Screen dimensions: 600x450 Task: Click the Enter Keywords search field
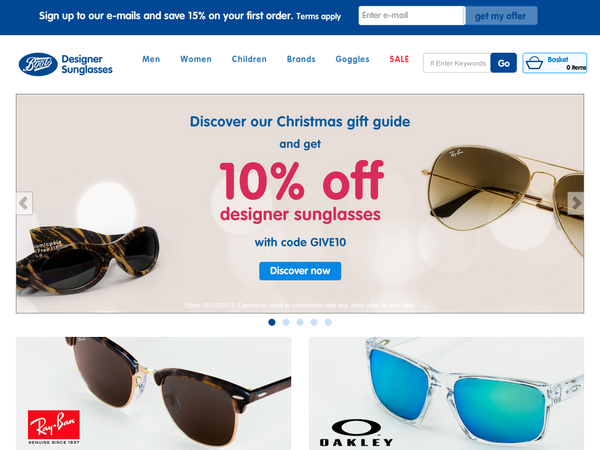(x=457, y=63)
